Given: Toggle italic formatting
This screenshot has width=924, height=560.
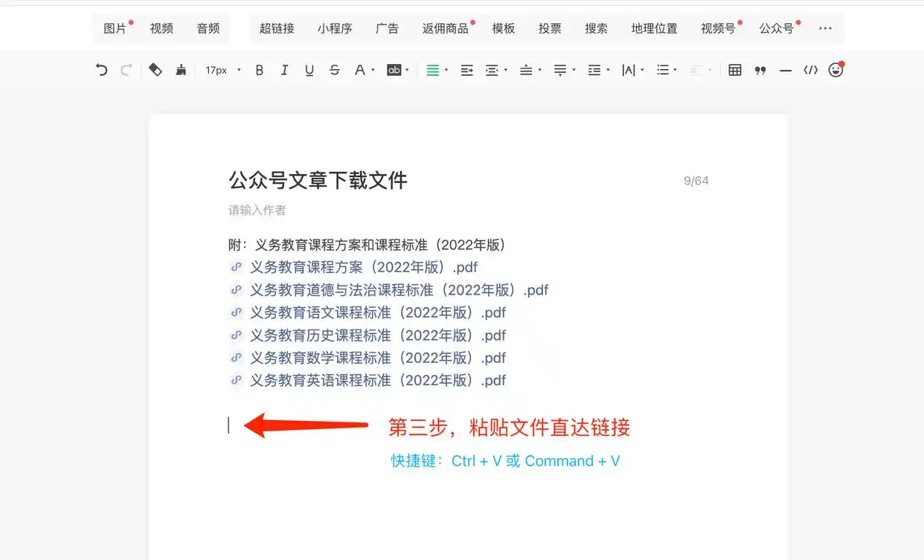Looking at the screenshot, I should click(284, 70).
